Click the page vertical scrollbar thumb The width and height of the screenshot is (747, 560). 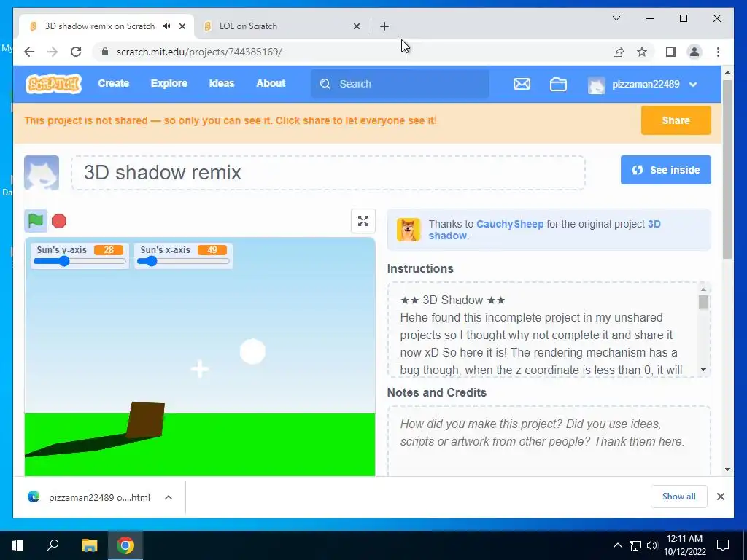pos(727,169)
